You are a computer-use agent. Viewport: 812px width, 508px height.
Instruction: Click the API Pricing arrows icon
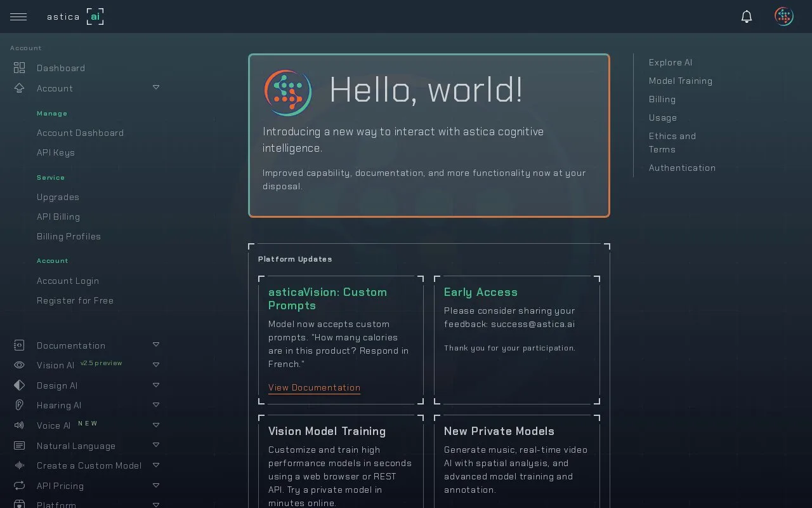click(x=19, y=486)
